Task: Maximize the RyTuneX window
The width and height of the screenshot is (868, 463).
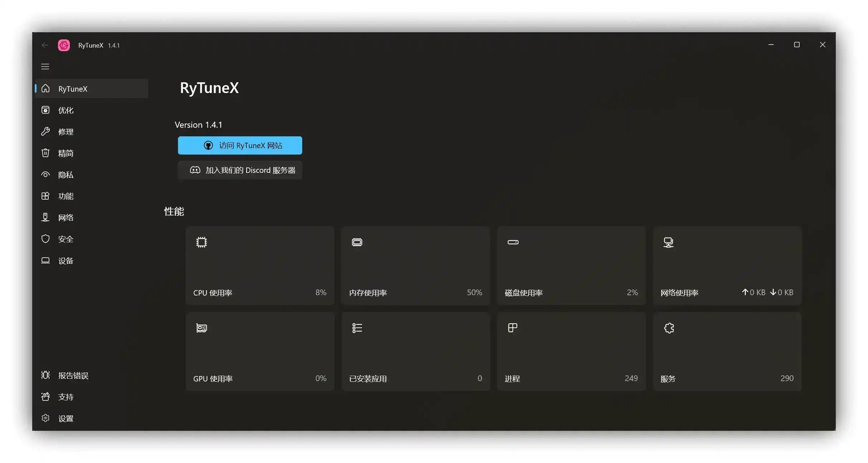Action: [x=797, y=45]
